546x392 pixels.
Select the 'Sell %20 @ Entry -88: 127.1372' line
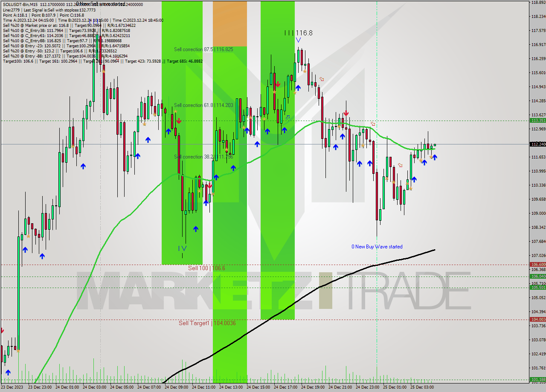coord(65,56)
